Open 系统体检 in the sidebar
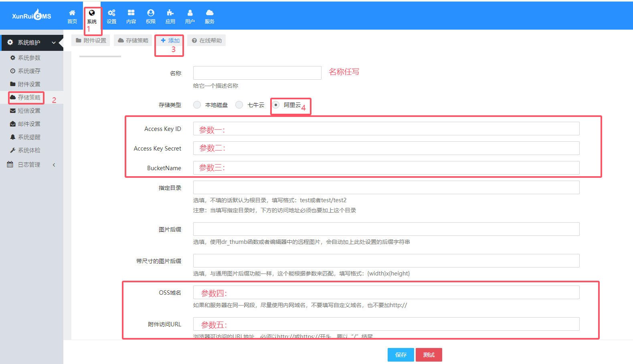Screen dimensions: 633x364 point(29,150)
